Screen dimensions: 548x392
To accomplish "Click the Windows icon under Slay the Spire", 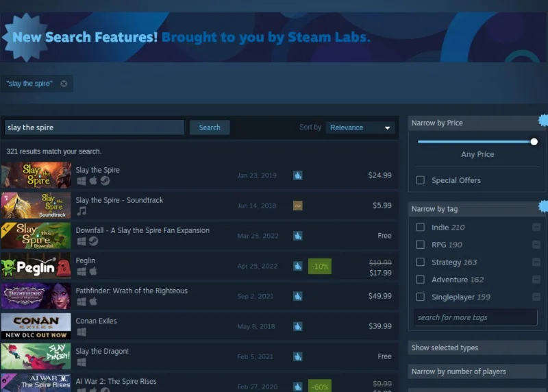I will 82,181.
